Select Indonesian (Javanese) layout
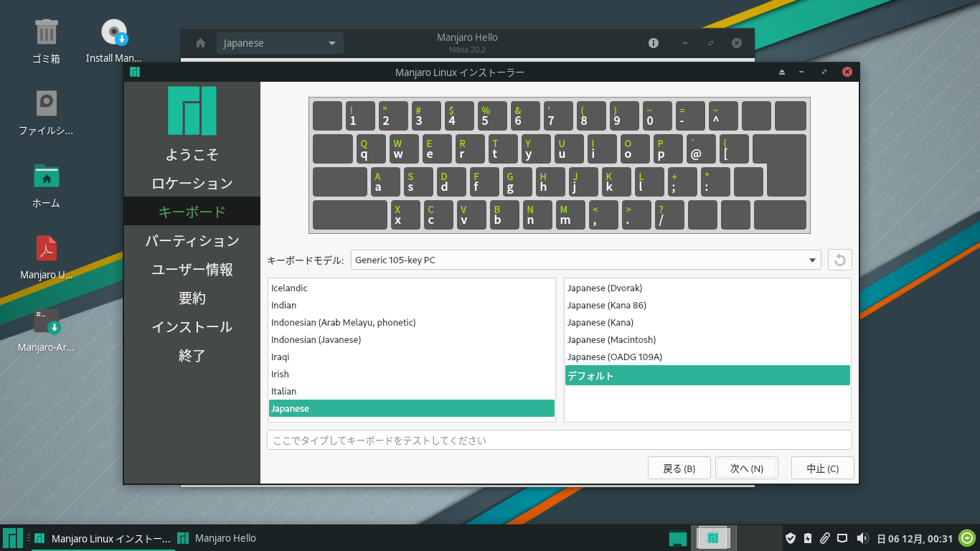Screen dimensions: 980x551 tap(412, 339)
